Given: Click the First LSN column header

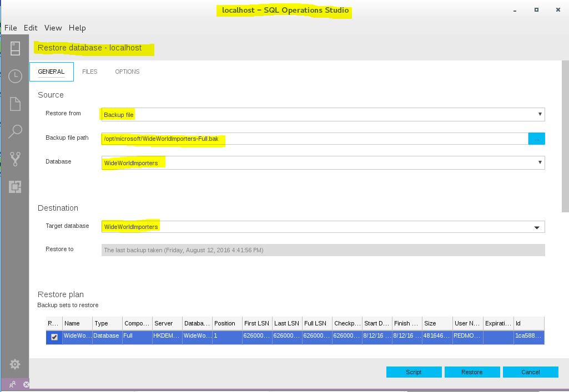Looking at the screenshot, I should [257, 323].
